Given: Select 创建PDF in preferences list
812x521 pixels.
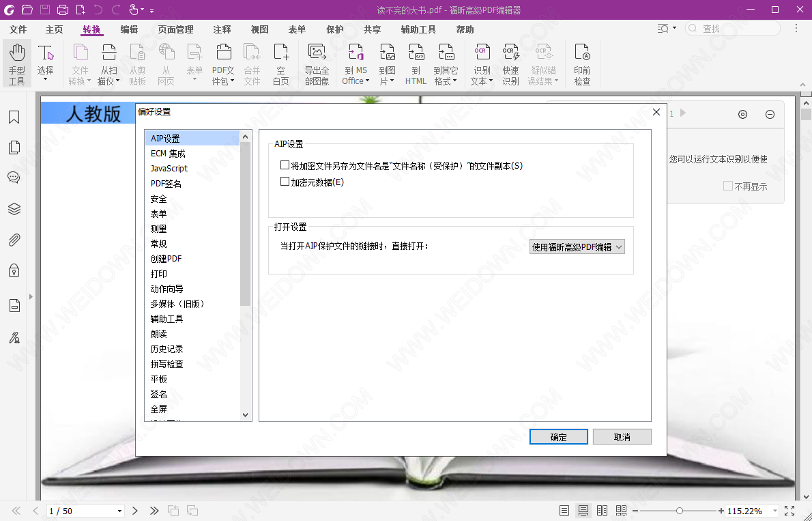Looking at the screenshot, I should point(192,259).
